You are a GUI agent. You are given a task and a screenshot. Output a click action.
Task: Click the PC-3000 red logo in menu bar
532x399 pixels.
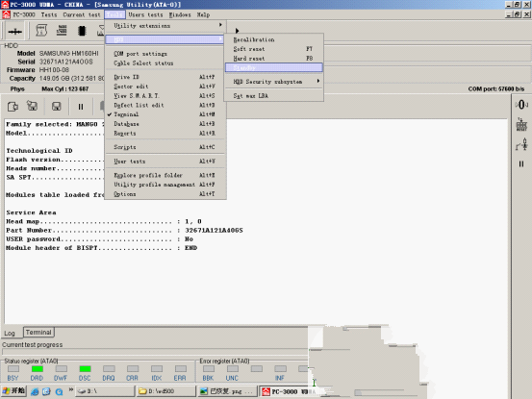6,14
